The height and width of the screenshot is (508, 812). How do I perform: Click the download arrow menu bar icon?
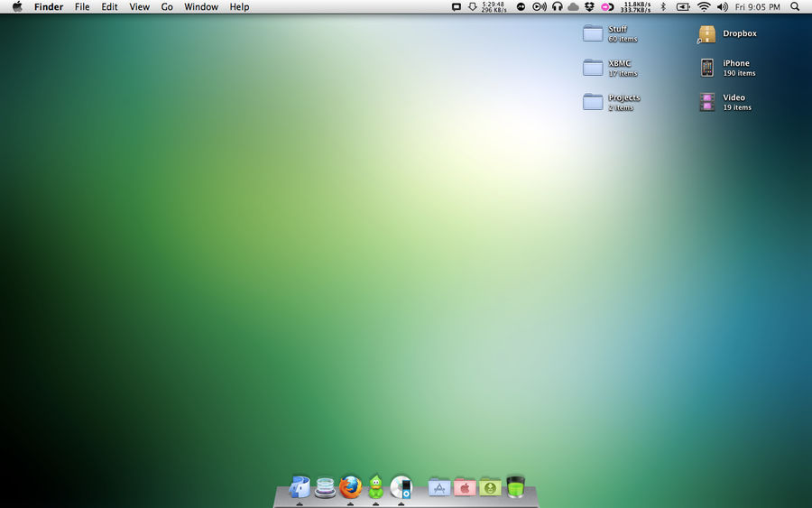tap(472, 6)
